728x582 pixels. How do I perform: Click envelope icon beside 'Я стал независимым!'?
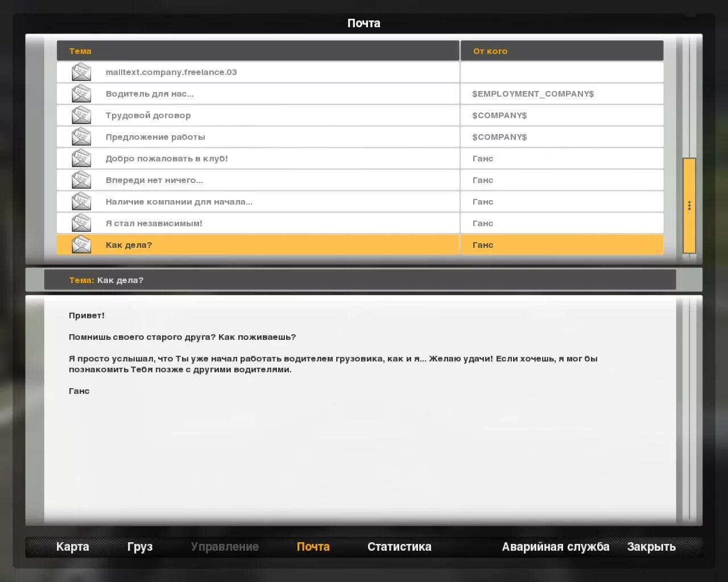click(81, 223)
